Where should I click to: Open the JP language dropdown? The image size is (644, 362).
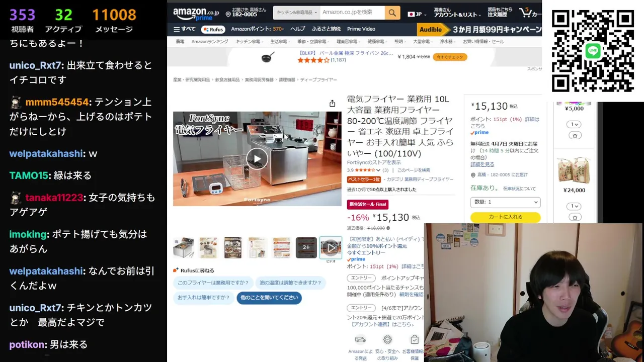click(x=417, y=14)
